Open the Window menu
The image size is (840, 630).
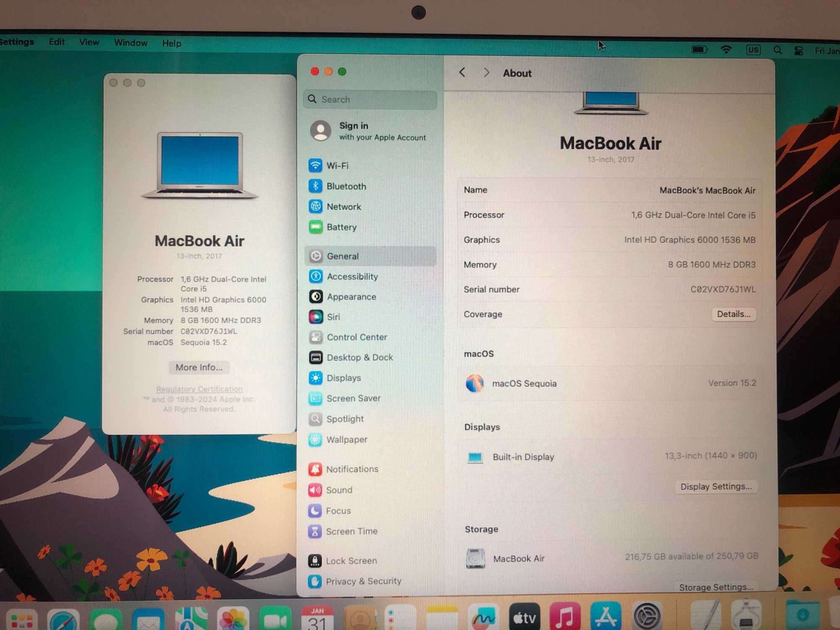(x=131, y=42)
